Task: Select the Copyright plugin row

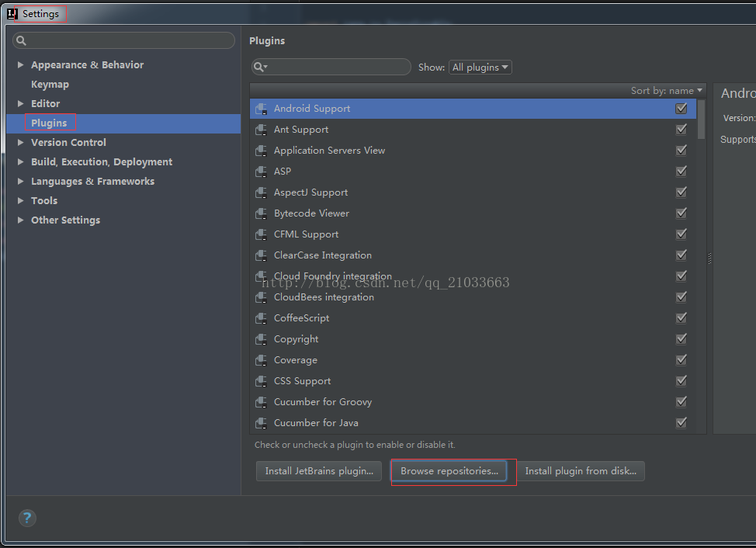Action: 473,339
